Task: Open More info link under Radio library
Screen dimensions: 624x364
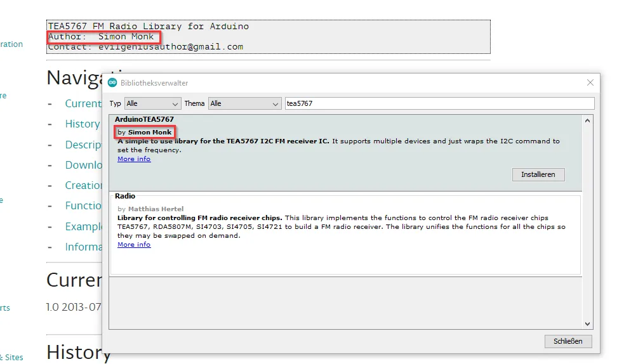Action: 134,245
